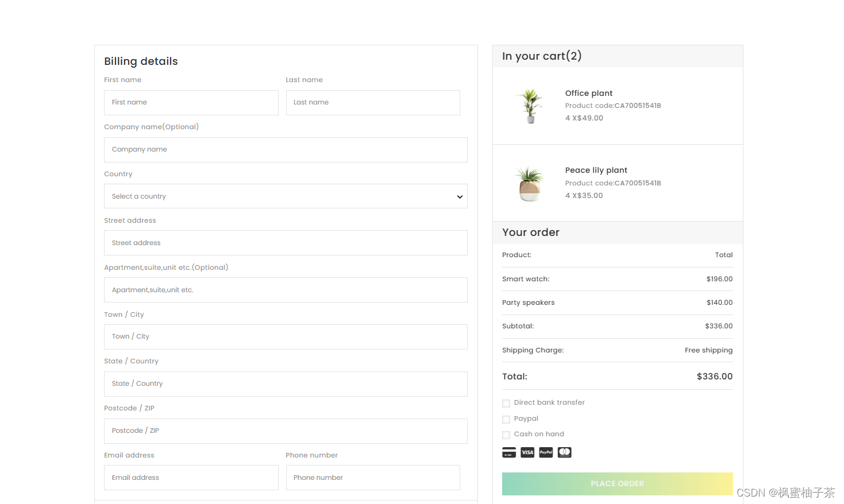This screenshot has width=844, height=504.
Task: Click the credit card payment icon
Action: tap(509, 452)
